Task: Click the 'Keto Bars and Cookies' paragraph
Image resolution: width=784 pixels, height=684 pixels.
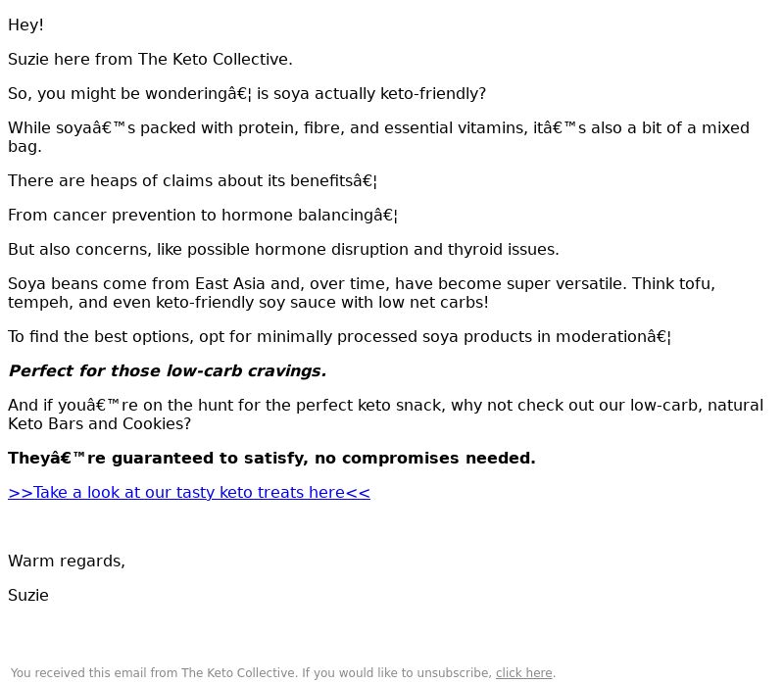Action: pos(99,424)
